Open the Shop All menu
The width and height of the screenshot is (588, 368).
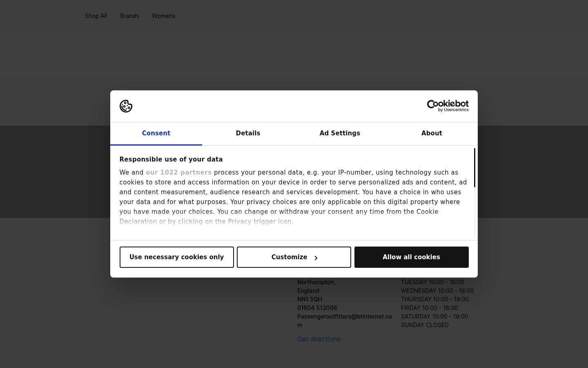pos(96,16)
